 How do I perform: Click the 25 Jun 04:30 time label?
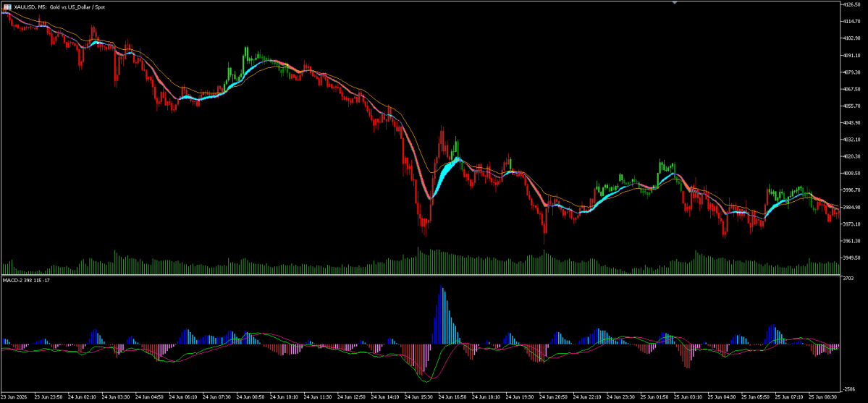click(x=723, y=397)
